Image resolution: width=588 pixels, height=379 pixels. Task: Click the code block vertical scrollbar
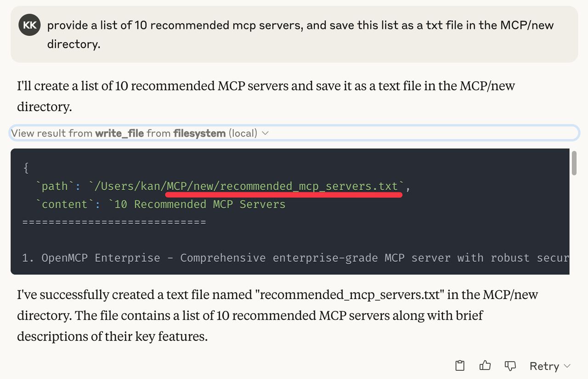pyautogui.click(x=574, y=162)
